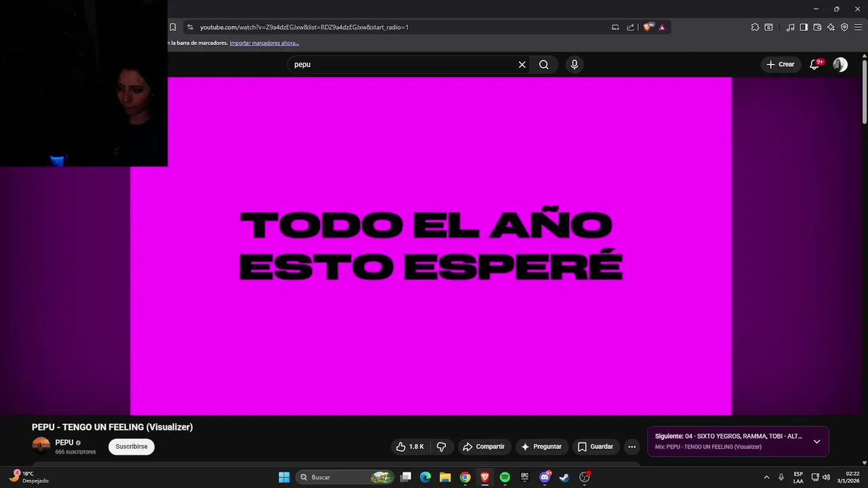868x488 pixels.
Task: Open the Compartir share button
Action: tap(484, 447)
